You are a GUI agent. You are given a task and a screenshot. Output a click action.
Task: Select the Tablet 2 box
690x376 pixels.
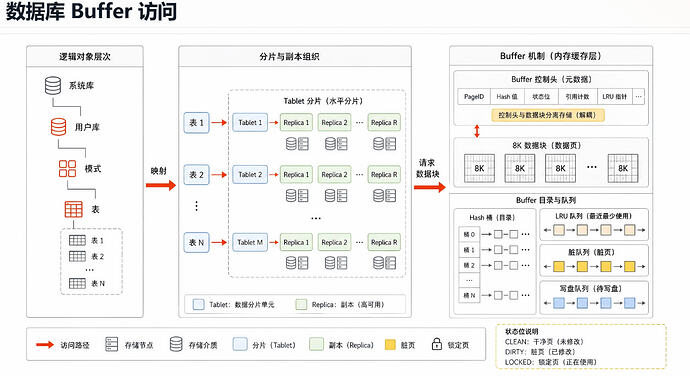[250, 174]
